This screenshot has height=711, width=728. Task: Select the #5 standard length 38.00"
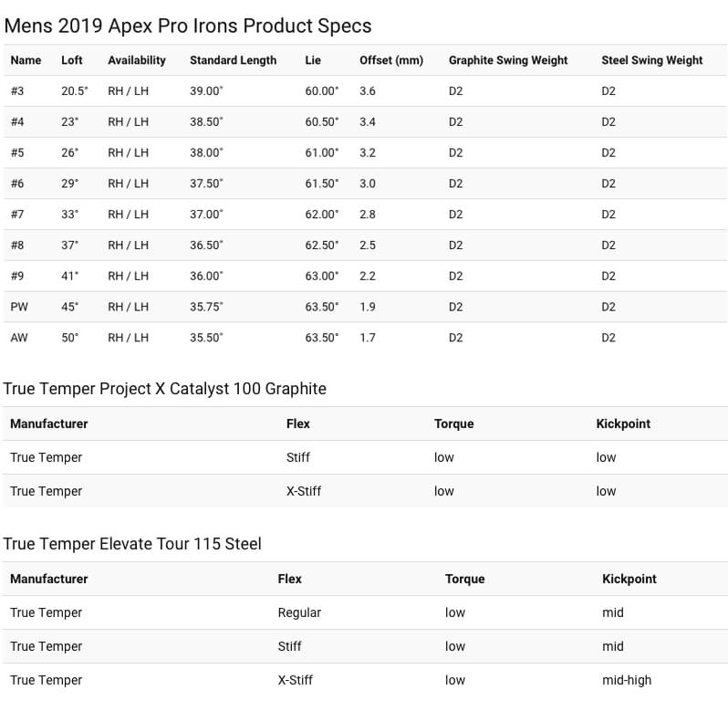point(206,152)
